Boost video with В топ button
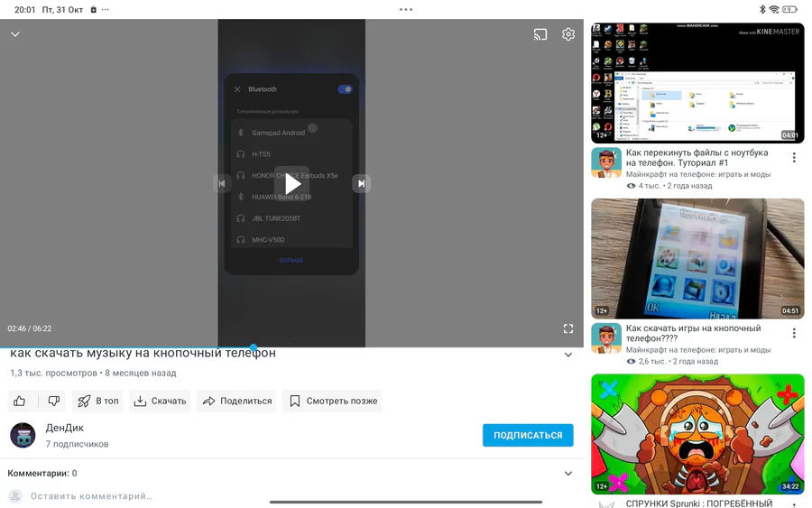Image resolution: width=812 pixels, height=508 pixels. click(x=97, y=401)
